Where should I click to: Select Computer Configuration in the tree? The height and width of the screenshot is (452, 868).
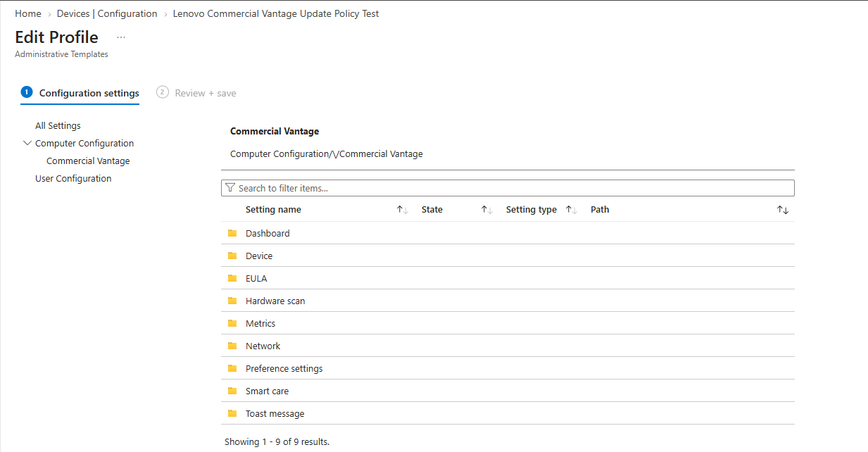tap(84, 143)
